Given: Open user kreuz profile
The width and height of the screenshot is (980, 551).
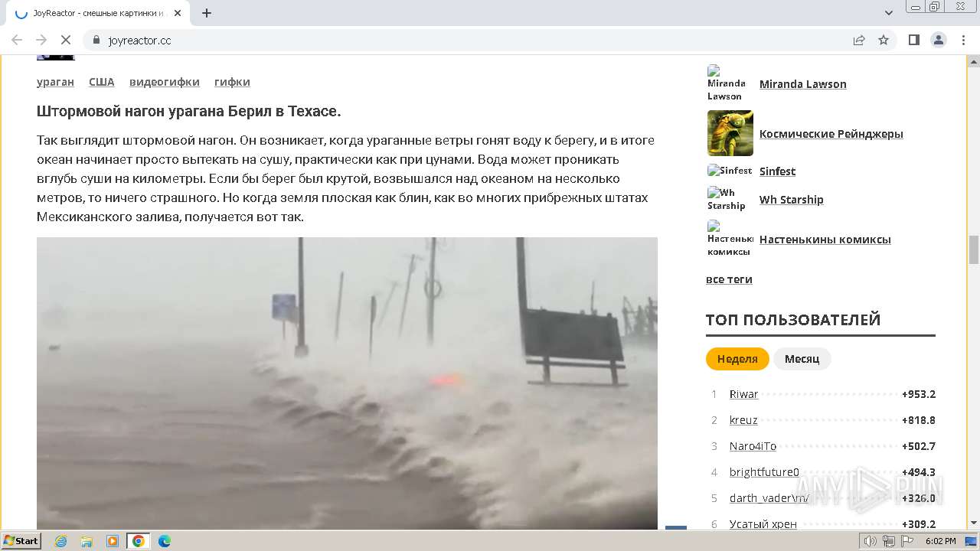Looking at the screenshot, I should (x=743, y=420).
